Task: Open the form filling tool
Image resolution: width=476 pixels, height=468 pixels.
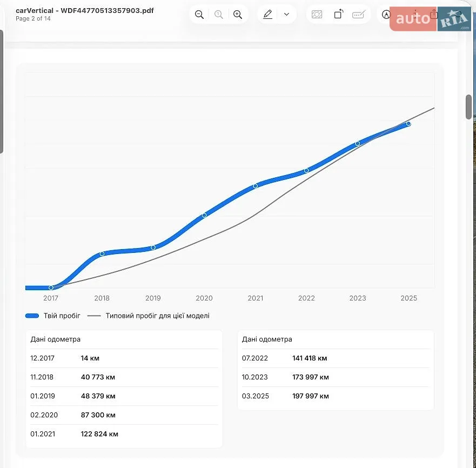Action: point(359,14)
